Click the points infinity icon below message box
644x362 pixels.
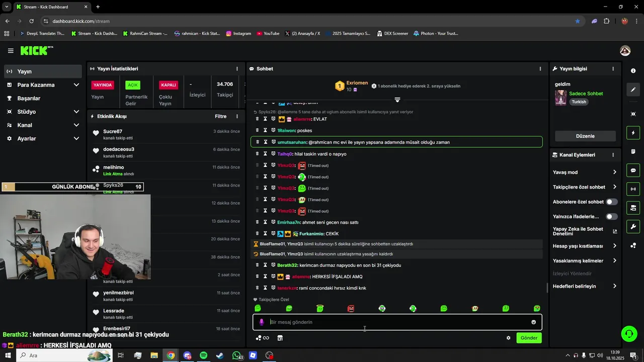coord(263,338)
